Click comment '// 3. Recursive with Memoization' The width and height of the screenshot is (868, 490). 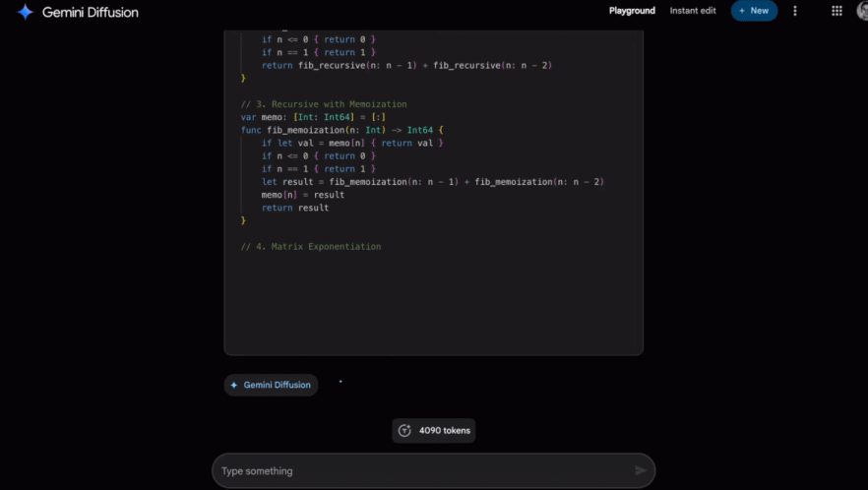click(324, 104)
